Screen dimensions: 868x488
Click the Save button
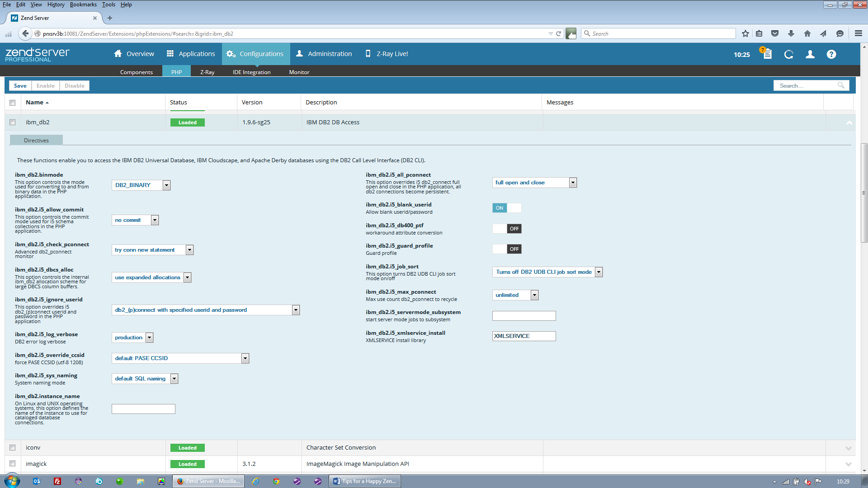20,86
